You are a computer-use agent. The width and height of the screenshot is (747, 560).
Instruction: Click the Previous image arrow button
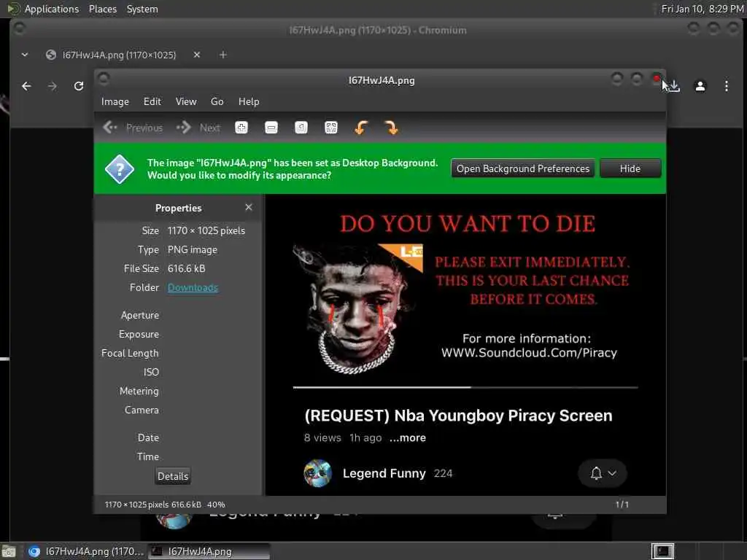click(133, 128)
